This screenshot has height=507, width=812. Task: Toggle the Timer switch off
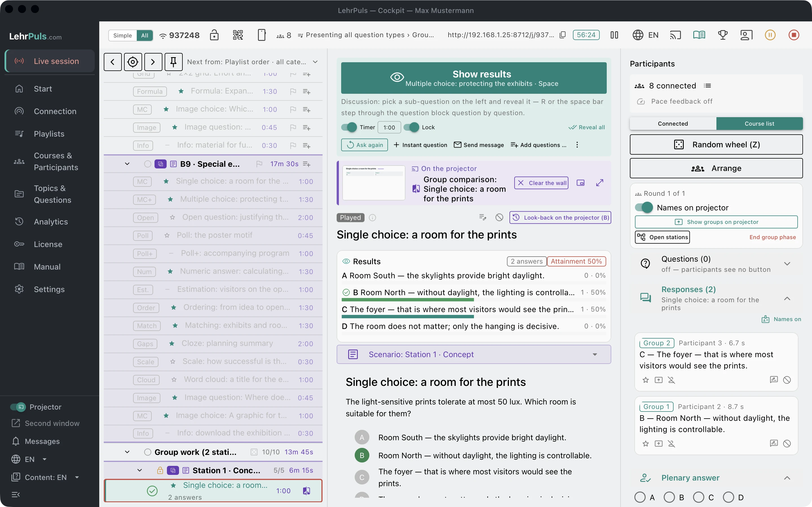[349, 127]
